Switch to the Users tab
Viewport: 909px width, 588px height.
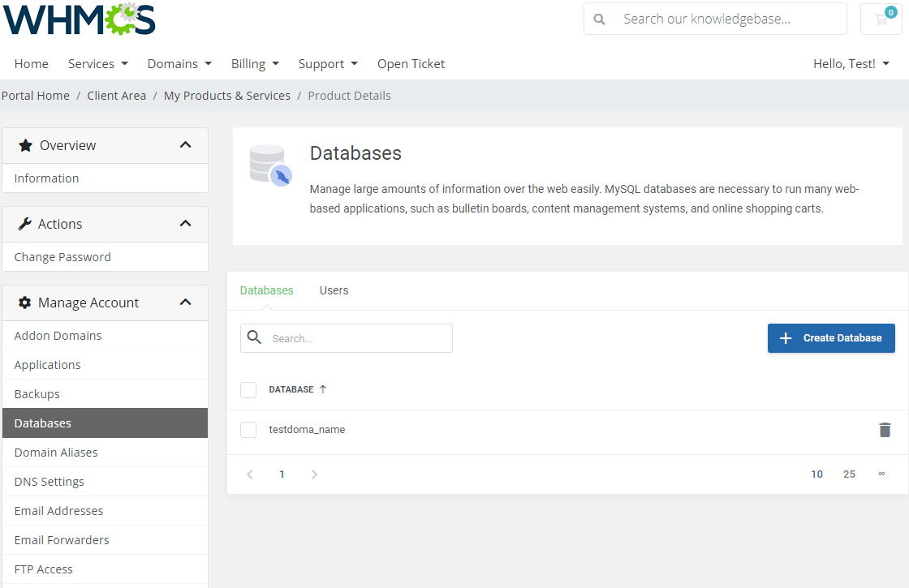pos(334,290)
